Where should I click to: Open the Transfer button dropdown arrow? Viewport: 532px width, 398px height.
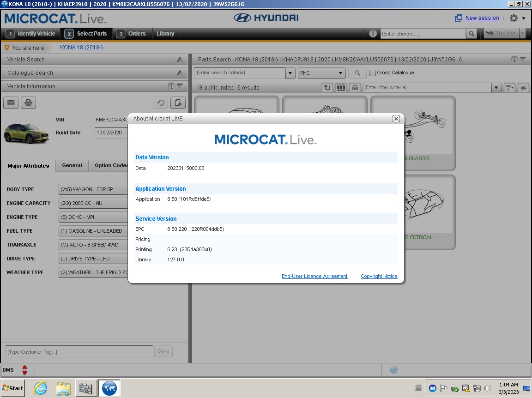(x=522, y=33)
